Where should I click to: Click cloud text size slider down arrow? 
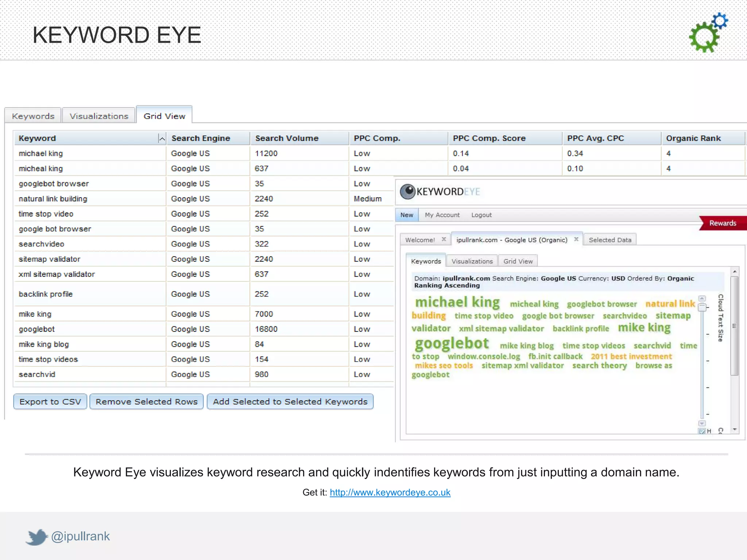click(x=702, y=424)
